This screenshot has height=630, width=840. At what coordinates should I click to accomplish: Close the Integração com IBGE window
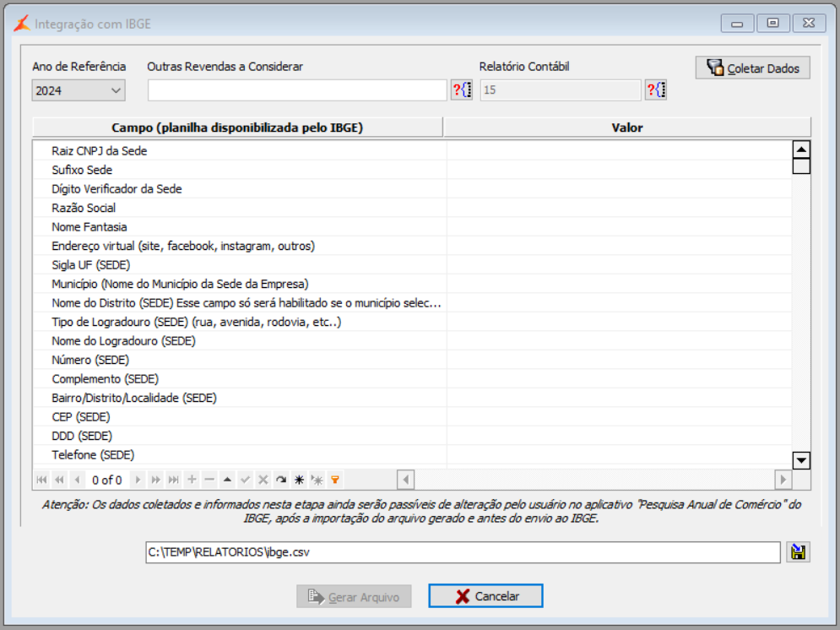[809, 23]
